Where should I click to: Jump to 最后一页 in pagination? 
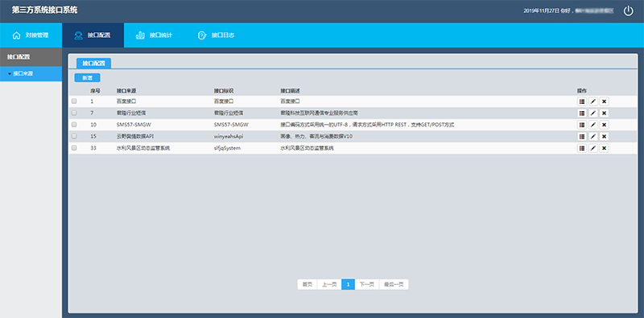click(394, 284)
